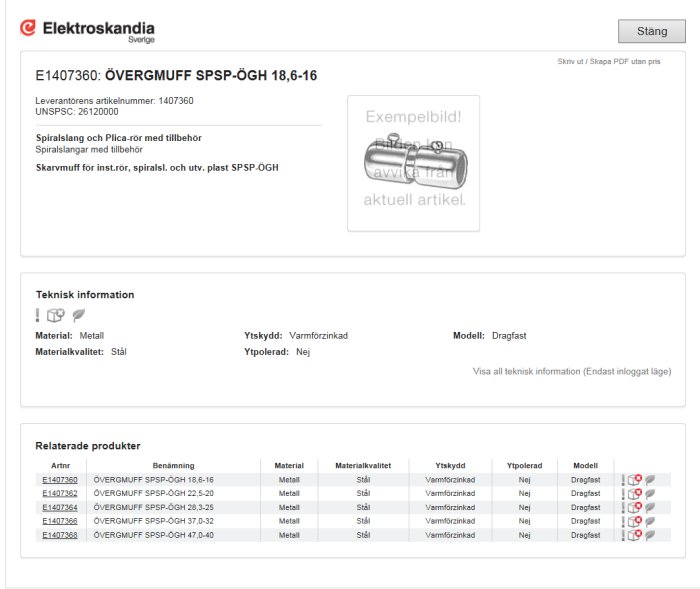Select text ÖVERGMUFF SPSP-ÖGH 28,3-25
The width and height of the screenshot is (700, 589).
pos(154,508)
